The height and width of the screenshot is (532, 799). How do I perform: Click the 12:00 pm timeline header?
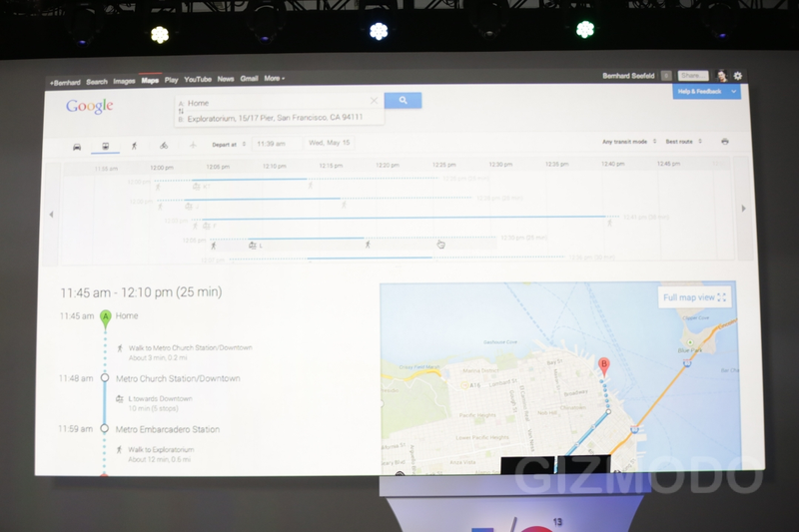click(162, 168)
